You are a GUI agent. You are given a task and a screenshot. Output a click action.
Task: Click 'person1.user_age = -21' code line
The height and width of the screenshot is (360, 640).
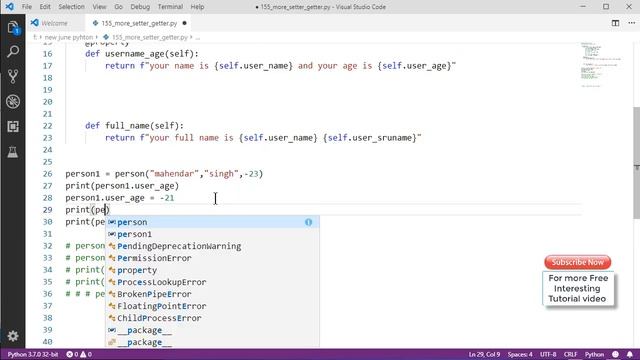[120, 198]
